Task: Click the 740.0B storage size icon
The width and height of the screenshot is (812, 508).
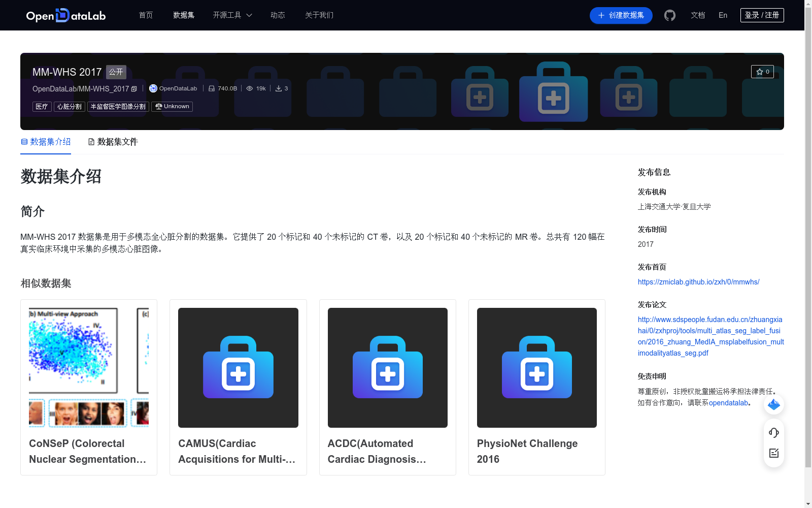Action: [x=212, y=88]
